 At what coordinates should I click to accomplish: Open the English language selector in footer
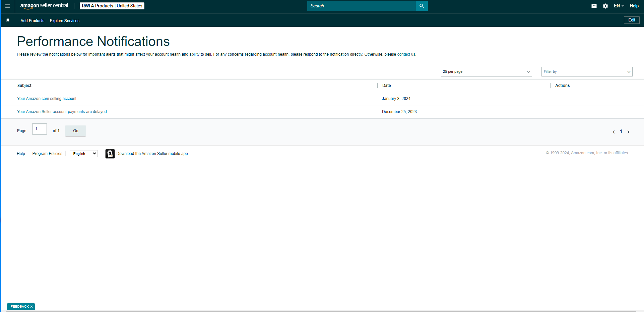pos(84,154)
